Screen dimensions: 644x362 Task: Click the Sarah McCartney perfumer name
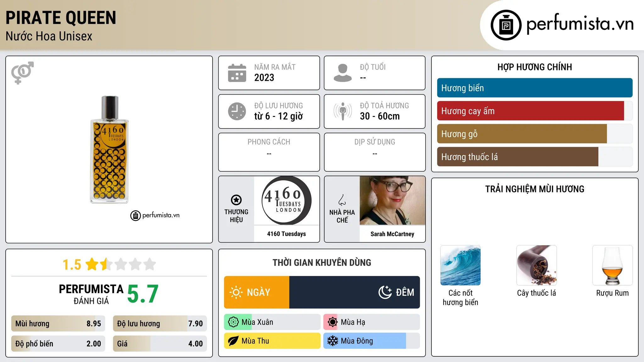[x=392, y=234]
